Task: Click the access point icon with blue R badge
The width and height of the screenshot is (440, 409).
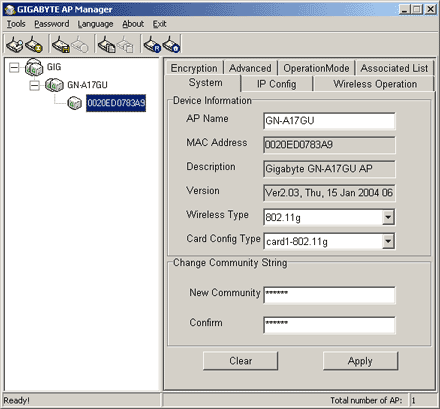Action: (x=152, y=44)
